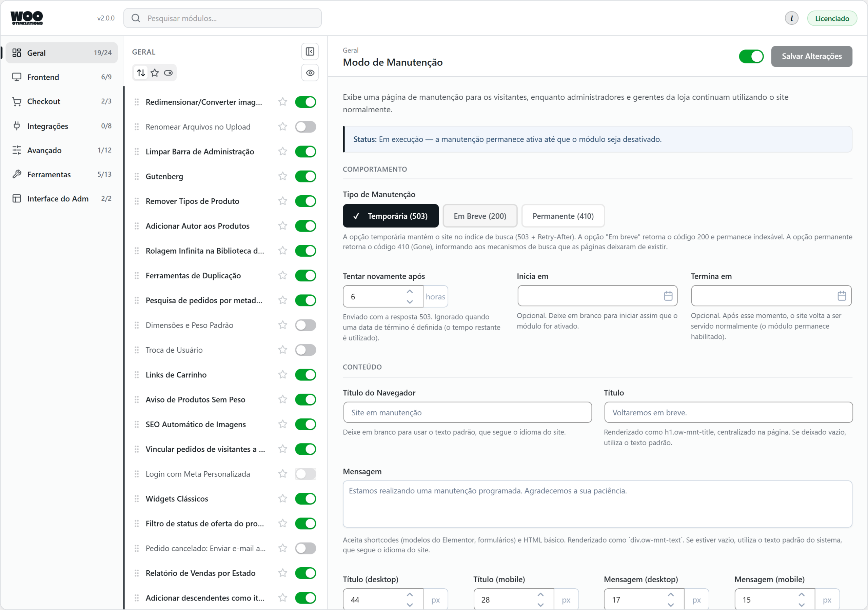Increase Título (mobile) font size
868x610 pixels.
point(540,595)
